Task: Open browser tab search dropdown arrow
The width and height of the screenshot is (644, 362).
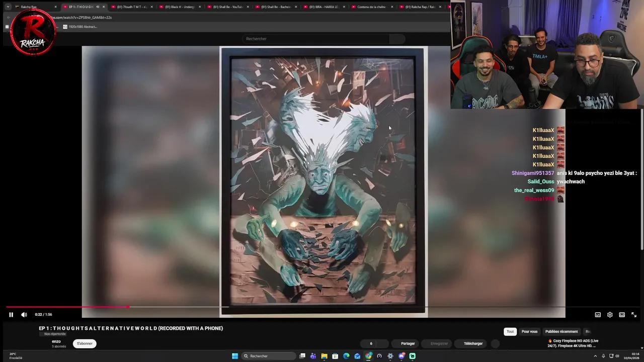Action: coord(8,7)
